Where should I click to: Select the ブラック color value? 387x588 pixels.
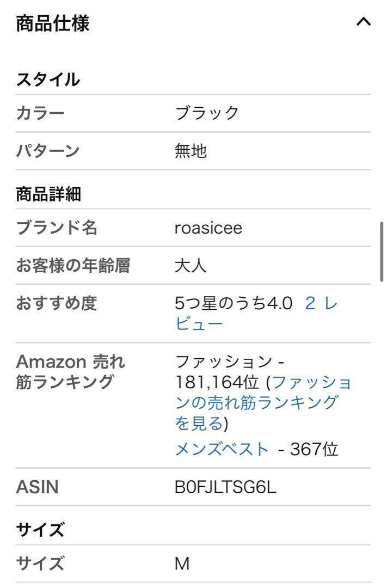[207, 113]
